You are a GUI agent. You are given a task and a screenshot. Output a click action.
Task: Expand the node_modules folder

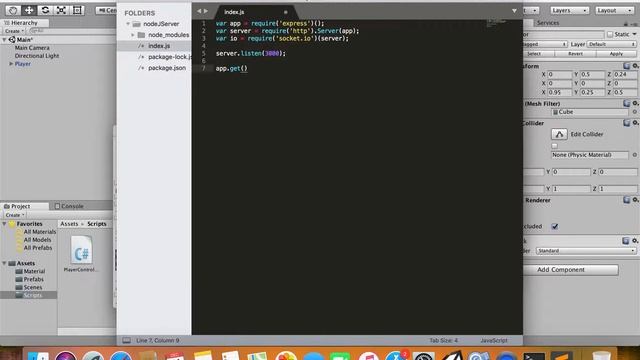tap(133, 35)
